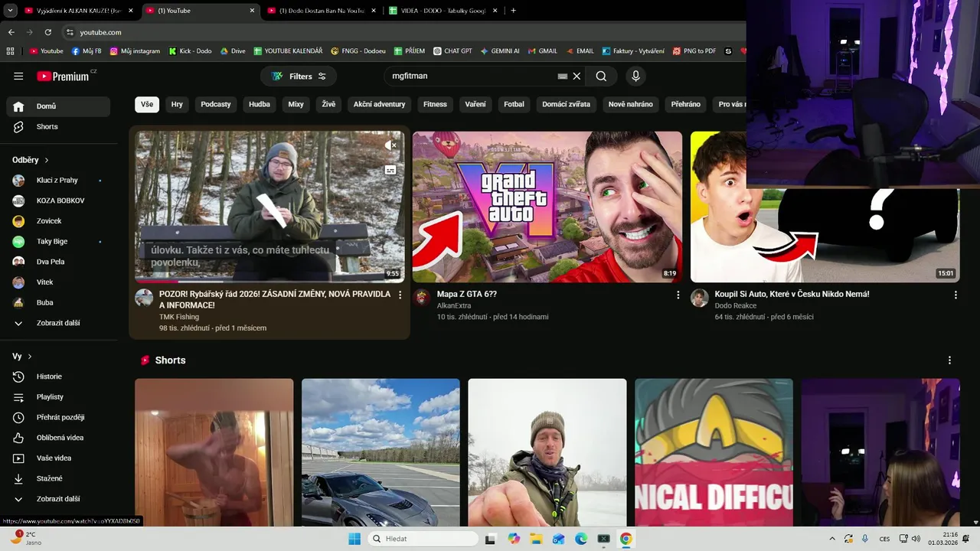Viewport: 980px width, 551px height.
Task: Open more options for Shorts shelf
Action: pyautogui.click(x=949, y=360)
